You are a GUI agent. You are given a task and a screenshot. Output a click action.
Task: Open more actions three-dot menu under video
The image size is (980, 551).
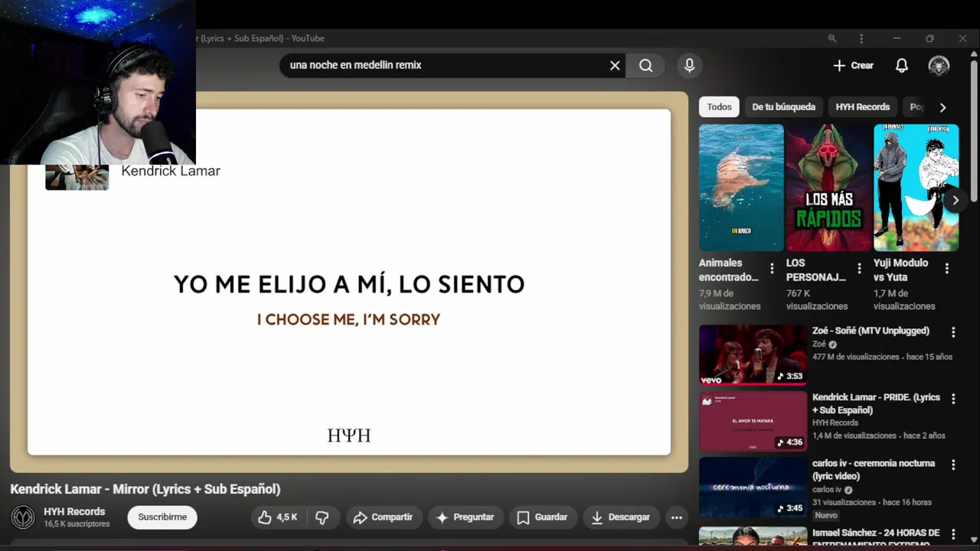click(x=677, y=517)
